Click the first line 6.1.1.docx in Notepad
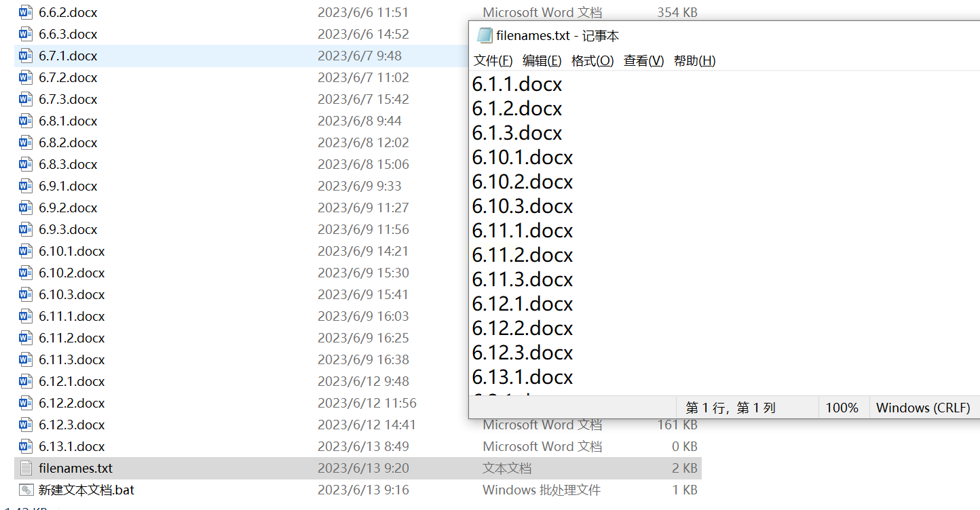 [517, 84]
